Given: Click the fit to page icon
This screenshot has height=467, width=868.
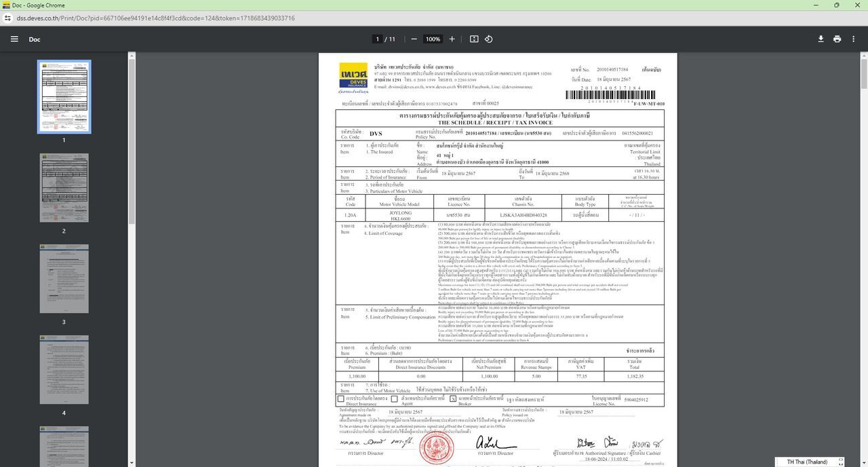Looking at the screenshot, I should point(474,39).
